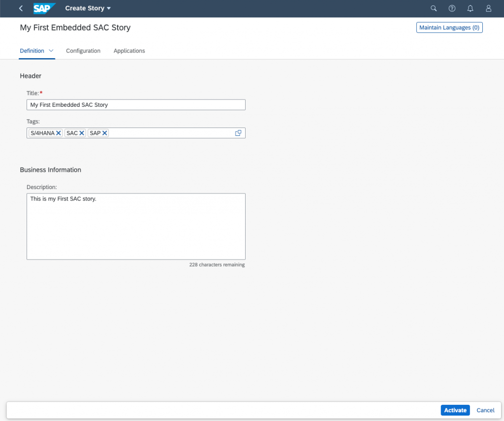Click the Description field label
This screenshot has height=421, width=504.
[x=42, y=187]
